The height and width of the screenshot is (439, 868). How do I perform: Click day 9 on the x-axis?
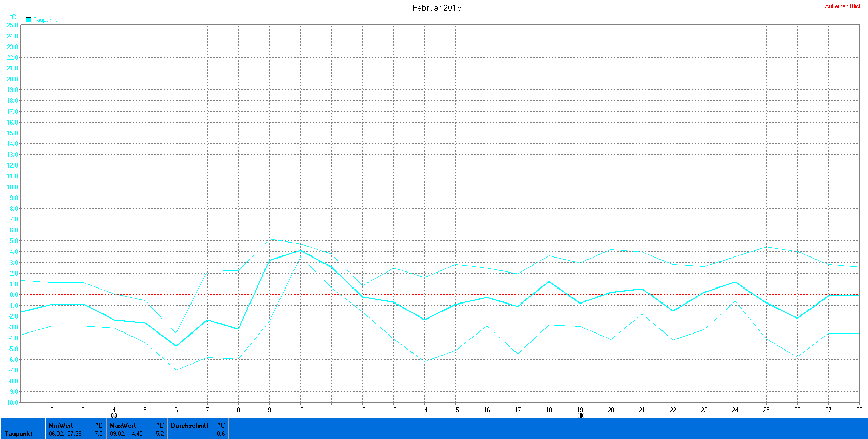(269, 410)
